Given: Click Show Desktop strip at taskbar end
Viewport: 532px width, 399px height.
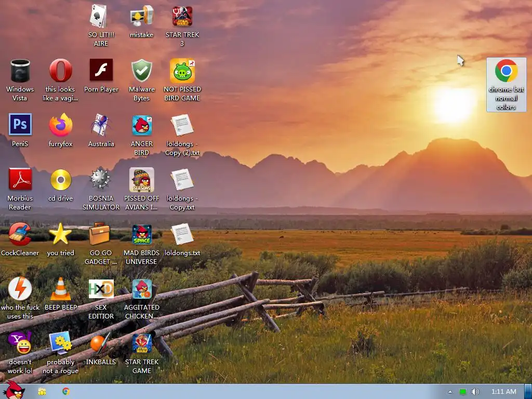Looking at the screenshot, I should (528, 392).
